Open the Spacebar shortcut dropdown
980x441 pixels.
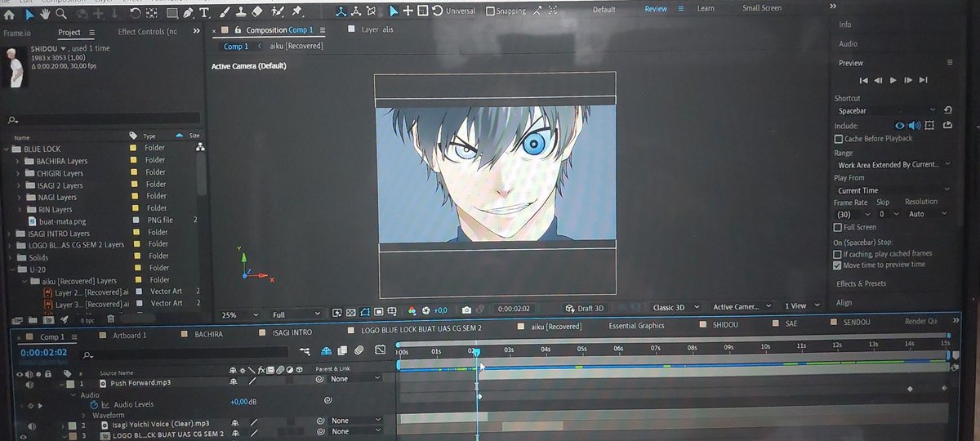(x=888, y=110)
